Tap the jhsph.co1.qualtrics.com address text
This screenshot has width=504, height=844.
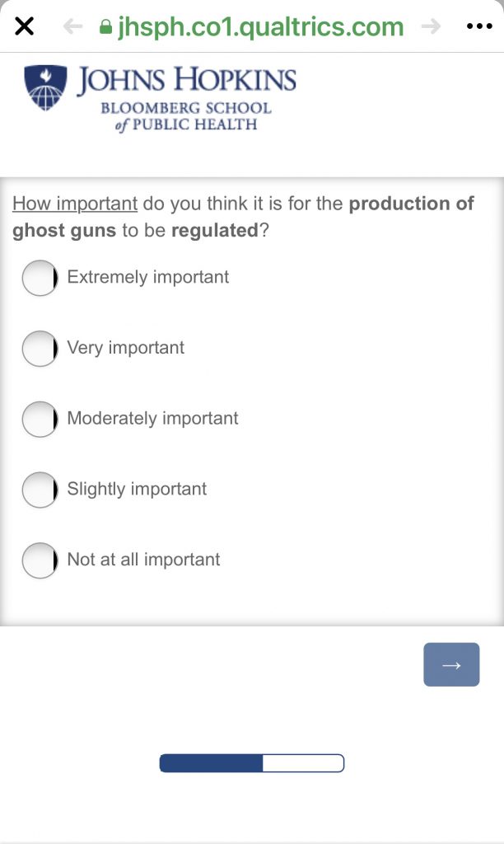coord(260,27)
